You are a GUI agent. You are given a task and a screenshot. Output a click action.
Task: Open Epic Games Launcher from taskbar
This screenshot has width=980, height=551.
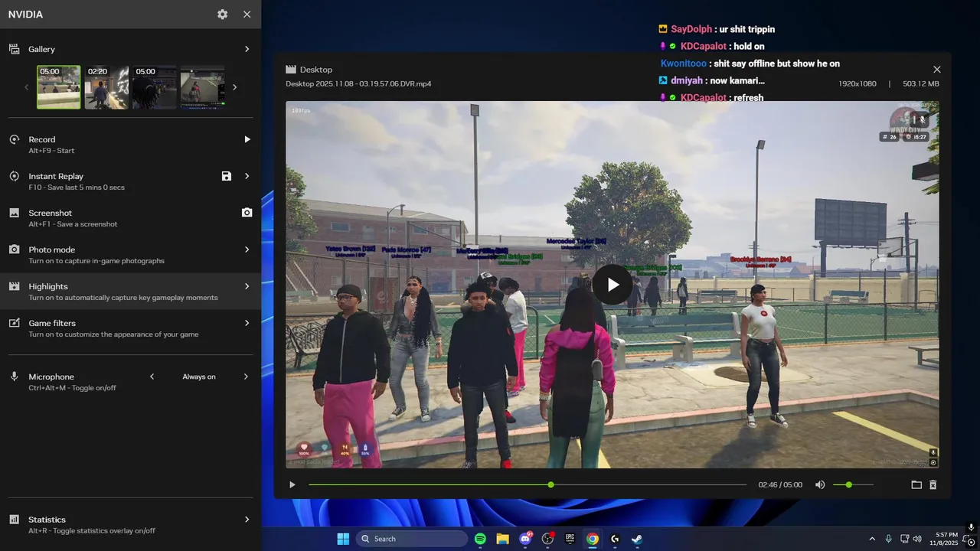[570, 539]
